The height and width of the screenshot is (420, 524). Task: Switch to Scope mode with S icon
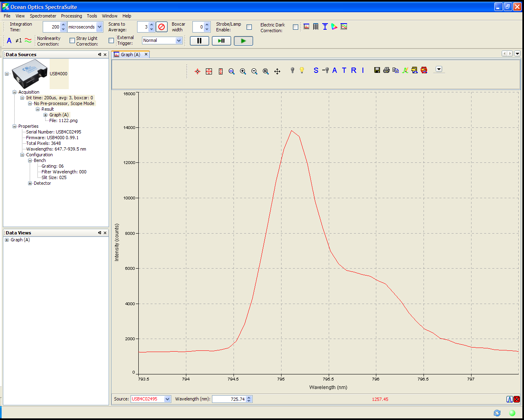[316, 70]
